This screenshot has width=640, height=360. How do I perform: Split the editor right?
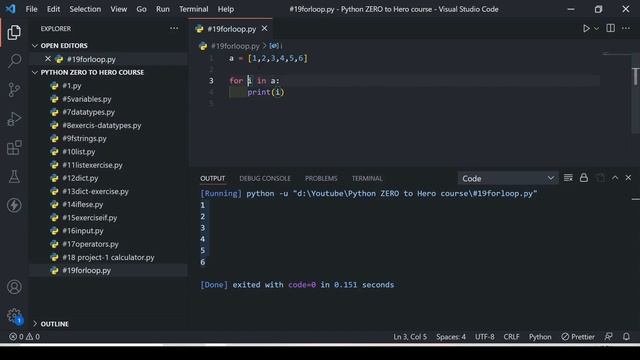tap(611, 28)
